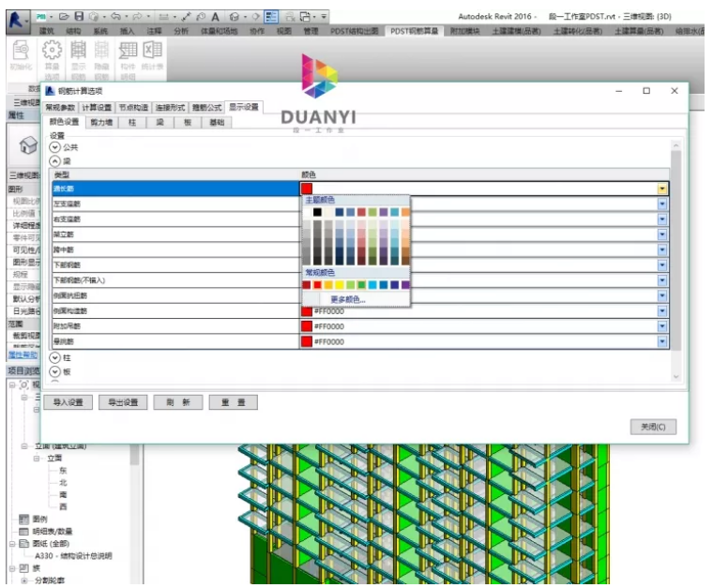Switch to 箍筋公式 tab
The width and height of the screenshot is (713, 588).
pyautogui.click(x=207, y=107)
